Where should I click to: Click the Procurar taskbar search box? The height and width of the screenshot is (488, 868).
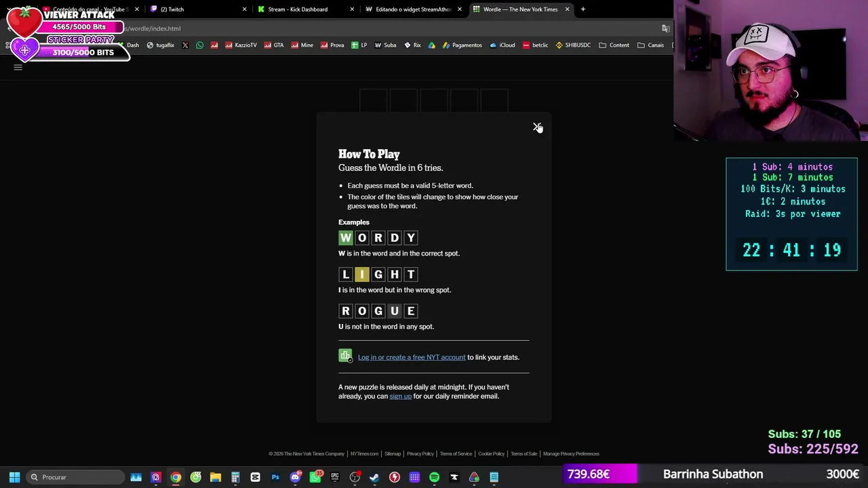[x=75, y=477]
